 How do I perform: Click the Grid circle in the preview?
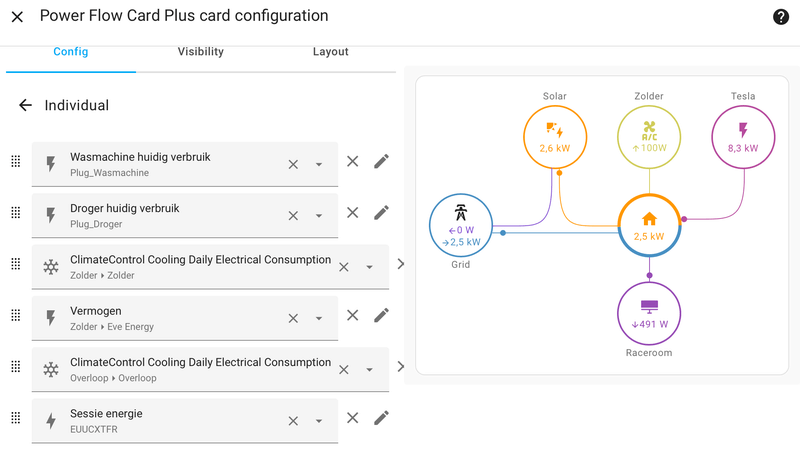(461, 225)
